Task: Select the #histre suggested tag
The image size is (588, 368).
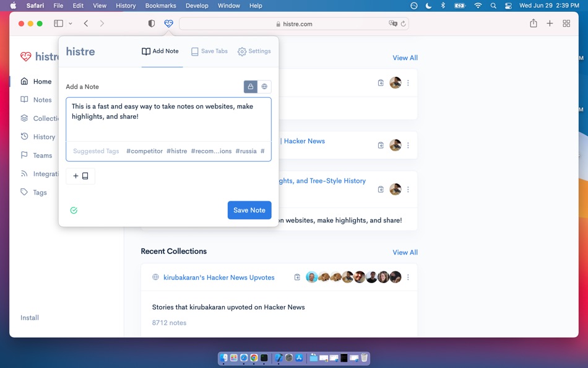Action: 176,151
